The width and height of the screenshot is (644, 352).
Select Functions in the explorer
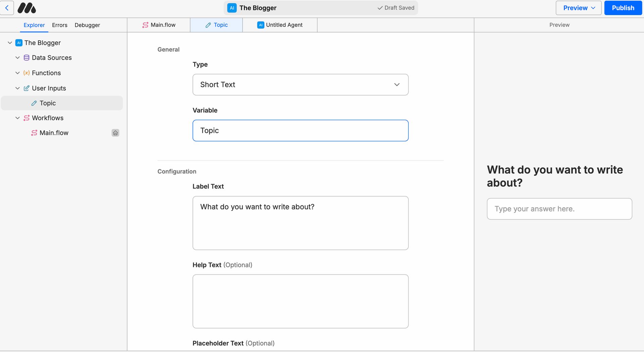46,73
